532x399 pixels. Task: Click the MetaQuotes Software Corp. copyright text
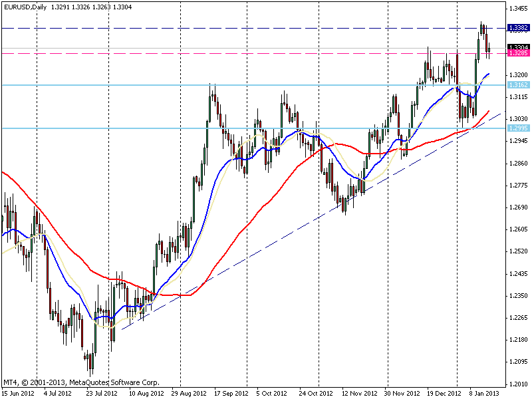tap(81, 383)
